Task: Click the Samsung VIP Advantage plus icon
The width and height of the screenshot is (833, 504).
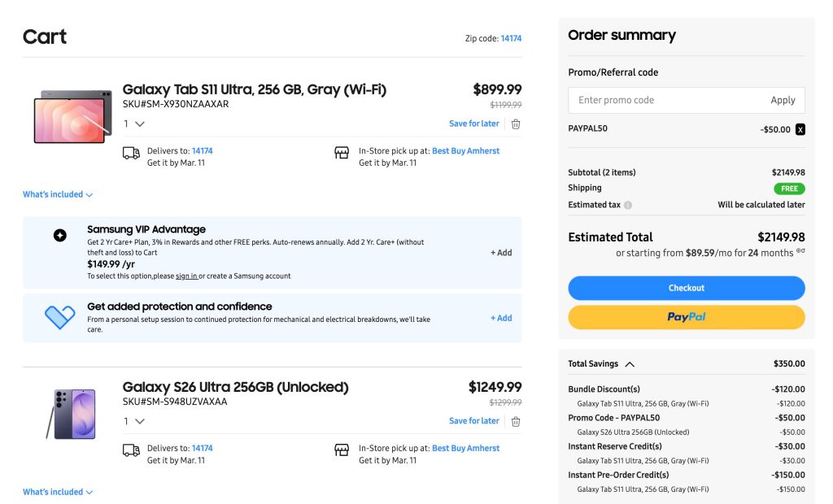Action: click(59, 236)
